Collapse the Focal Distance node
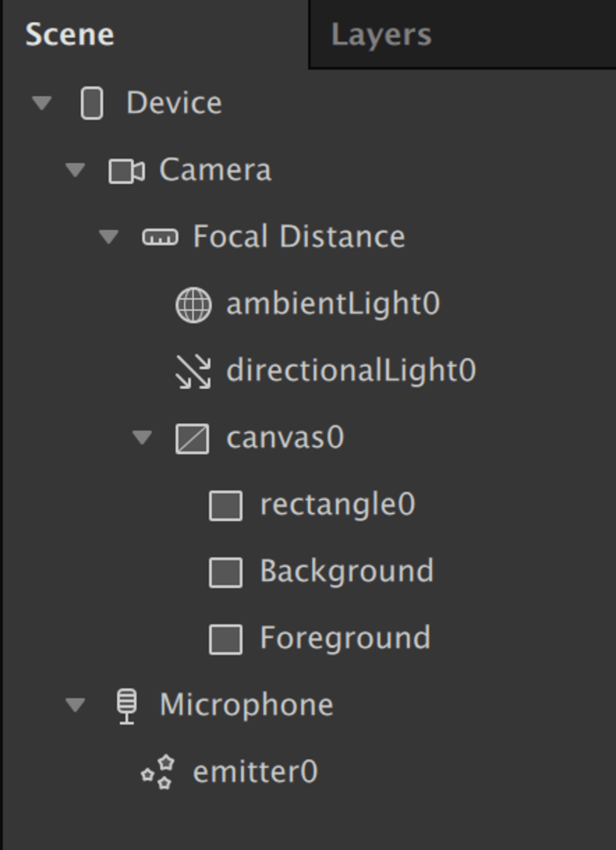The width and height of the screenshot is (616, 850). click(109, 237)
